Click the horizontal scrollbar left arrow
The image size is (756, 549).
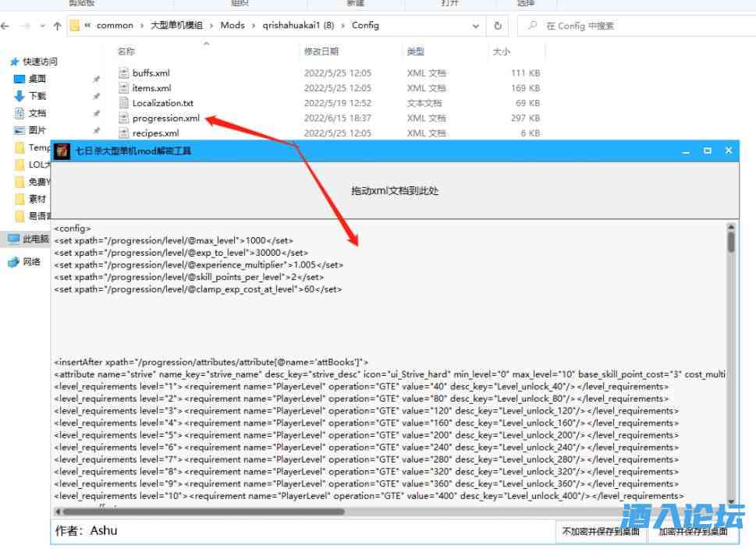click(58, 512)
